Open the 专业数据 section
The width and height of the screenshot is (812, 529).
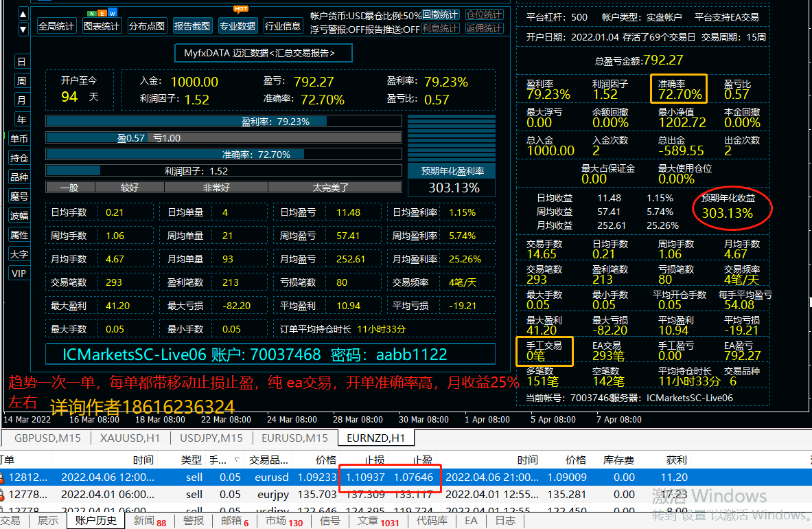pyautogui.click(x=237, y=26)
